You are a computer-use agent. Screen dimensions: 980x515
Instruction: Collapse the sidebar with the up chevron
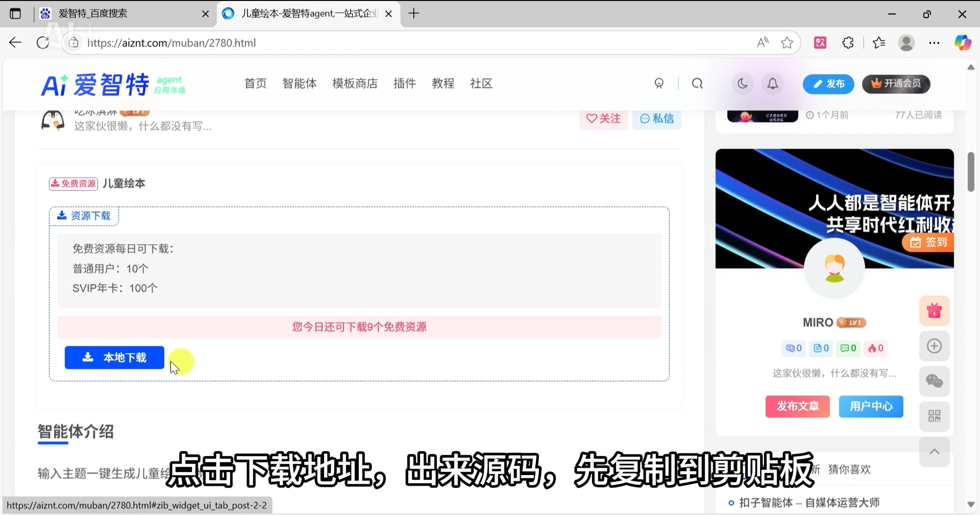[x=934, y=451]
